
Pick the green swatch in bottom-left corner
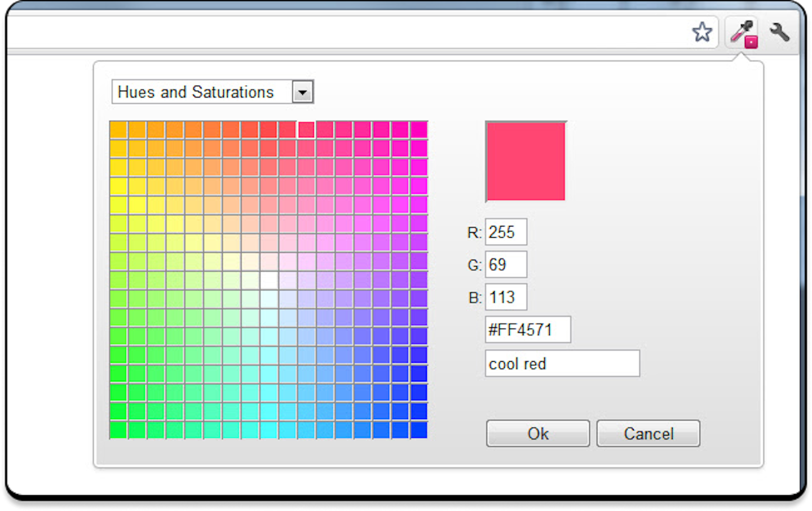pos(118,430)
